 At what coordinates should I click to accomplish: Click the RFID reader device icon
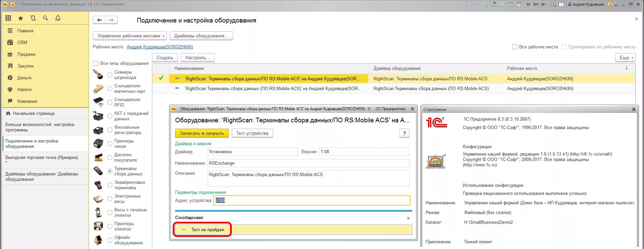click(x=98, y=102)
